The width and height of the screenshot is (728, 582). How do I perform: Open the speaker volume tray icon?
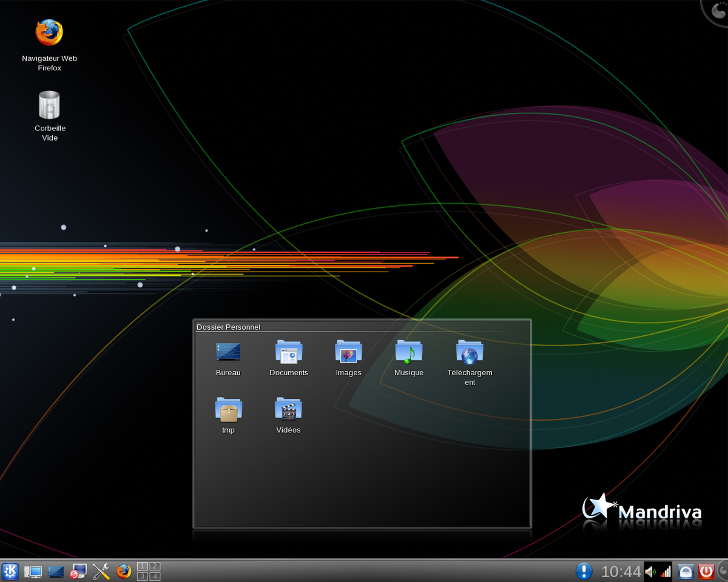point(650,571)
